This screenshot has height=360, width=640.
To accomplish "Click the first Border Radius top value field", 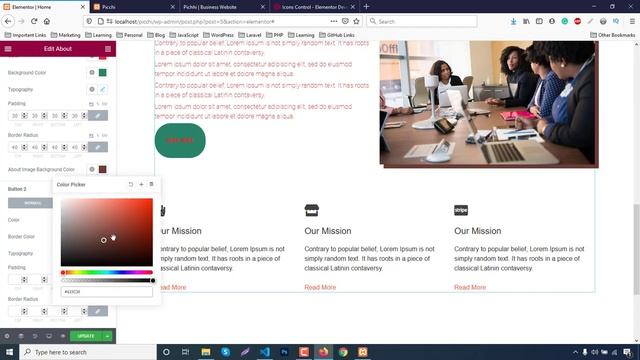I will pos(15,147).
